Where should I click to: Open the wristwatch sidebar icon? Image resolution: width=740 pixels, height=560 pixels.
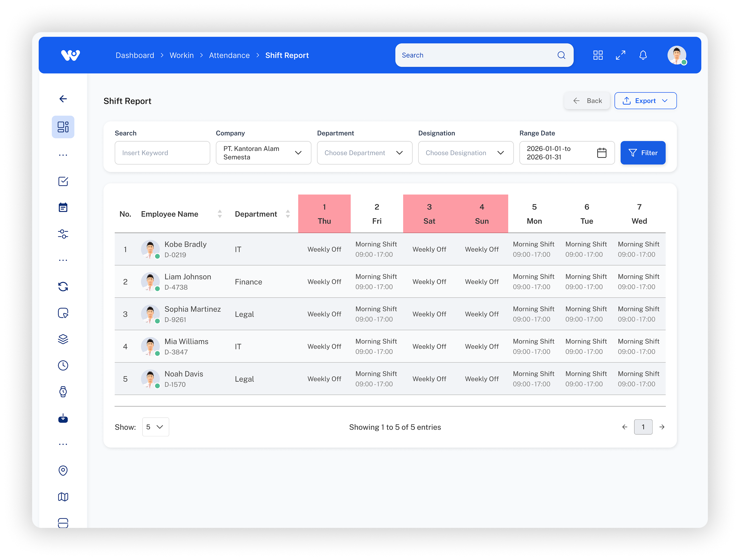[63, 392]
